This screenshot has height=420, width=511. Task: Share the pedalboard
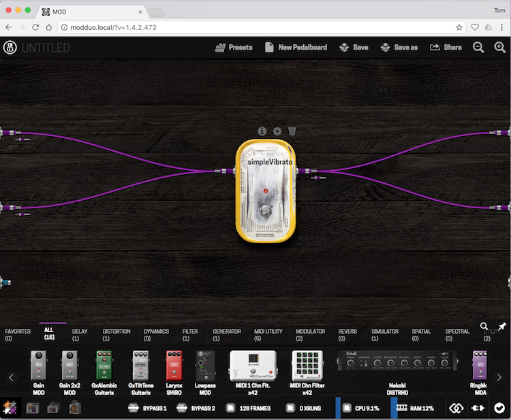coord(446,48)
